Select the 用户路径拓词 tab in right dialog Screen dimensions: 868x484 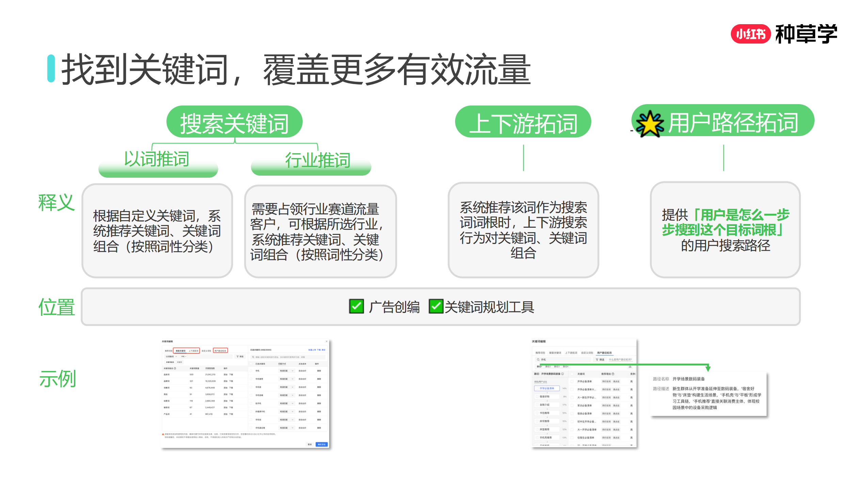tap(604, 353)
